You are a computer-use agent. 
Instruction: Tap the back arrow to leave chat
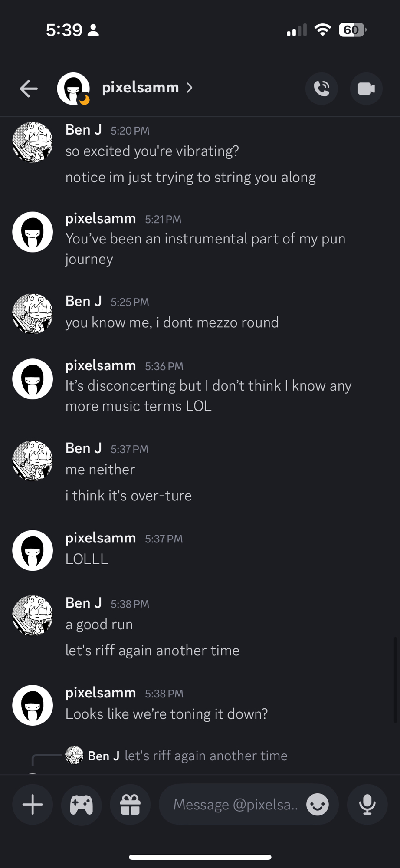click(29, 89)
